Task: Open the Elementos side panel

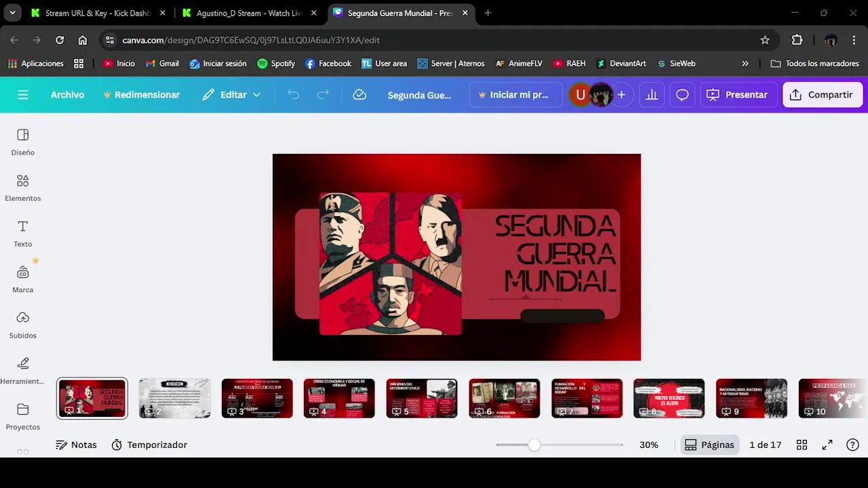Action: click(22, 188)
